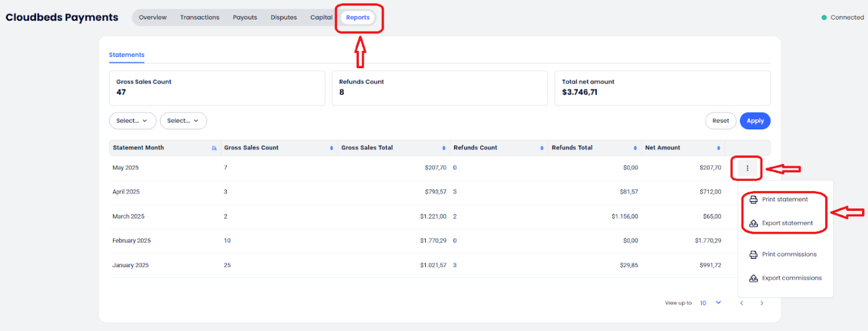Click the Print commissions printer icon
This screenshot has width=868, height=331.
[x=753, y=255]
